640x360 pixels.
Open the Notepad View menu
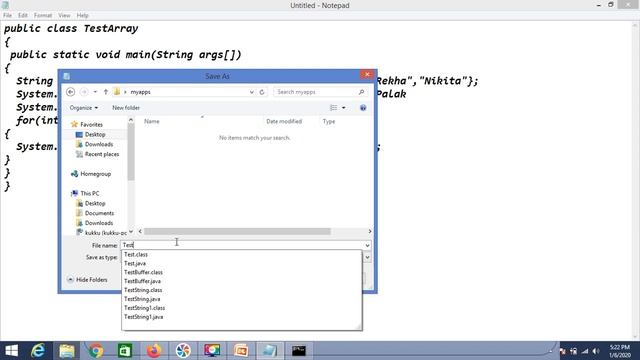pos(64,16)
